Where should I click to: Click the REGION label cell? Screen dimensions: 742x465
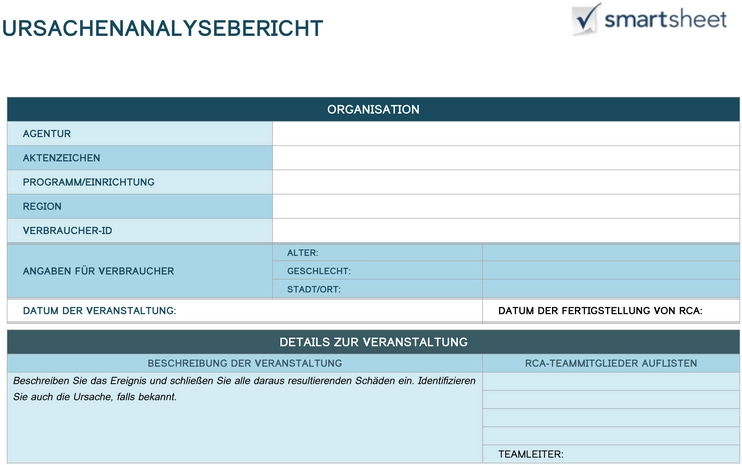click(x=140, y=206)
